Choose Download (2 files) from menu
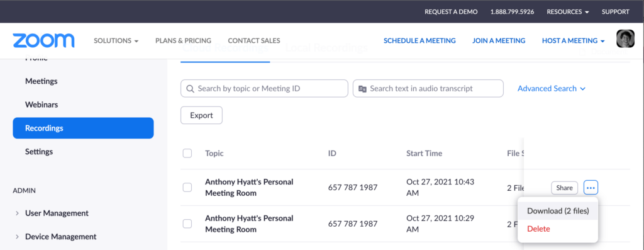 pos(558,211)
